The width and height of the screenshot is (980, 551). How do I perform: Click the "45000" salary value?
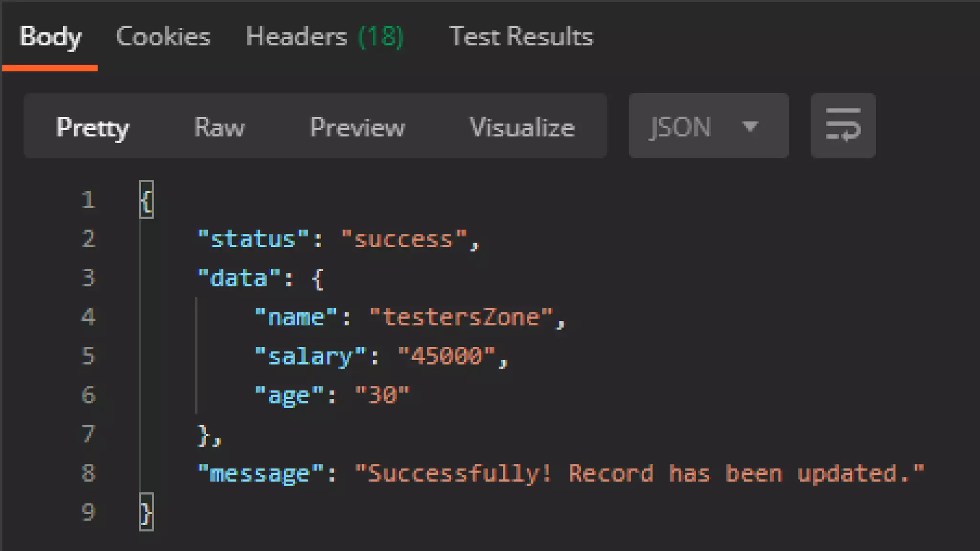(x=446, y=356)
